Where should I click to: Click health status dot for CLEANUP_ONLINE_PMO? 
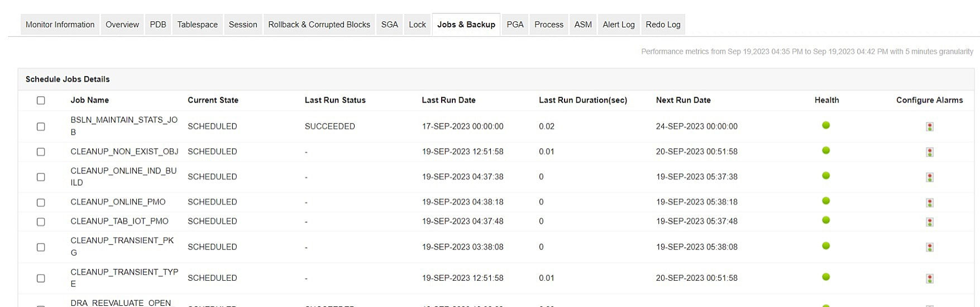pyautogui.click(x=826, y=201)
